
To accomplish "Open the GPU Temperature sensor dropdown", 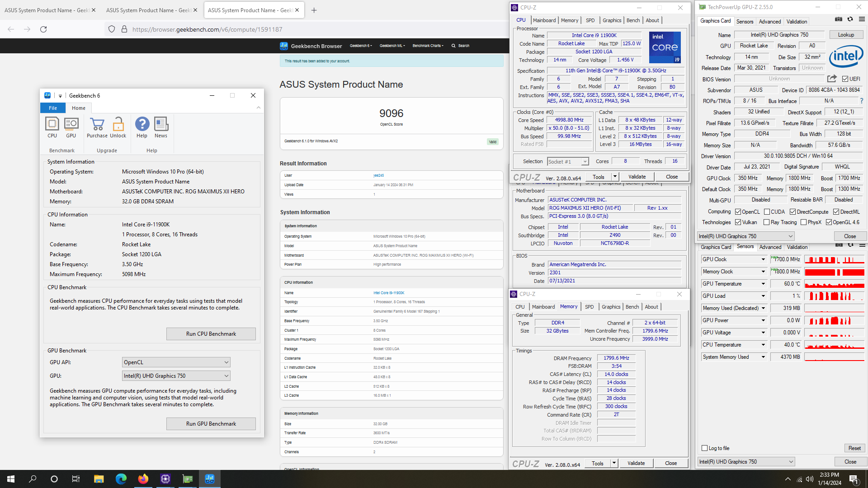I will click(763, 284).
